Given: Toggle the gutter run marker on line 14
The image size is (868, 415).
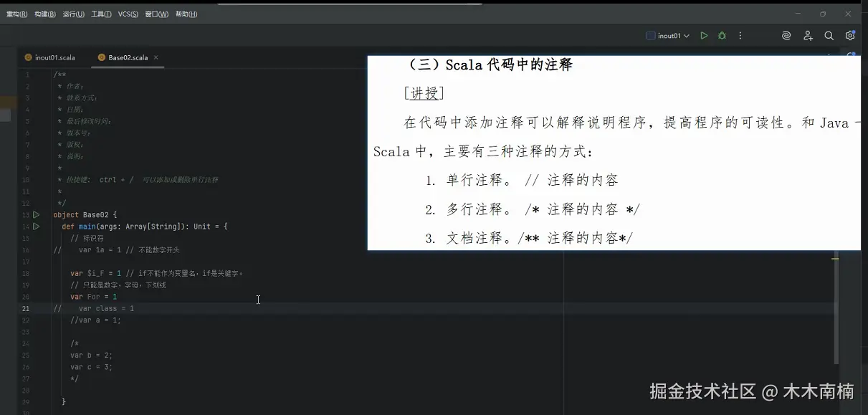Looking at the screenshot, I should pyautogui.click(x=36, y=226).
